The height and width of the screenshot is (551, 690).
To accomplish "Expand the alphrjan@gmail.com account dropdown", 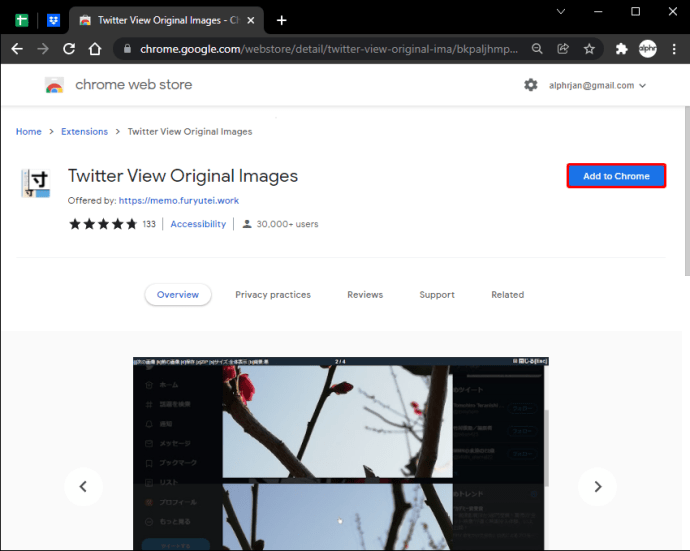I will pos(597,85).
